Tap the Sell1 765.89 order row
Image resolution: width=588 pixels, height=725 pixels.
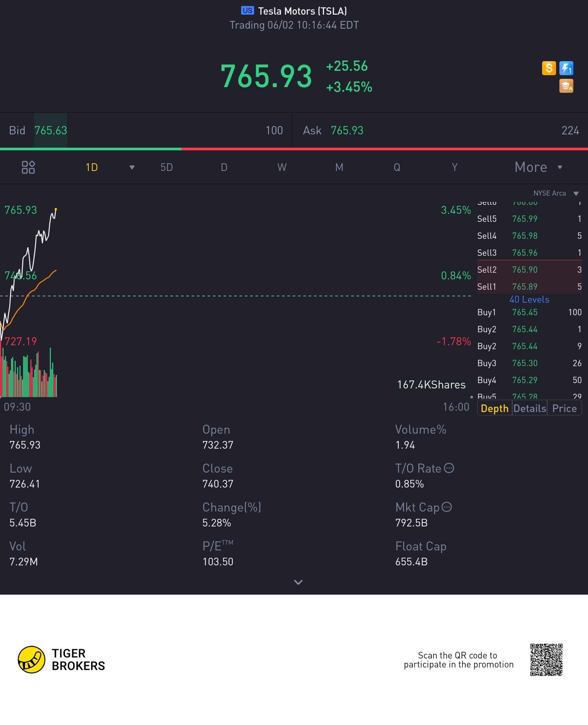click(529, 286)
